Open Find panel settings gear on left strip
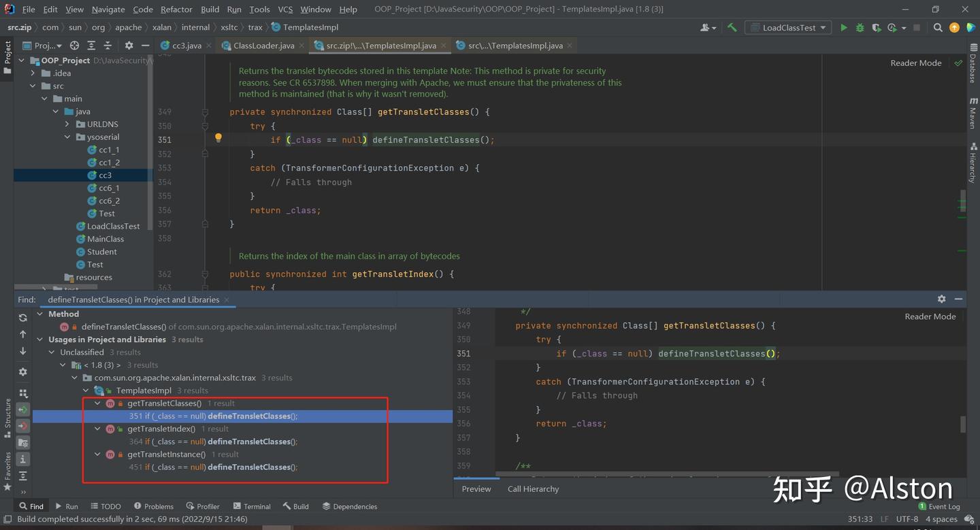The height and width of the screenshot is (530, 980). 22,372
